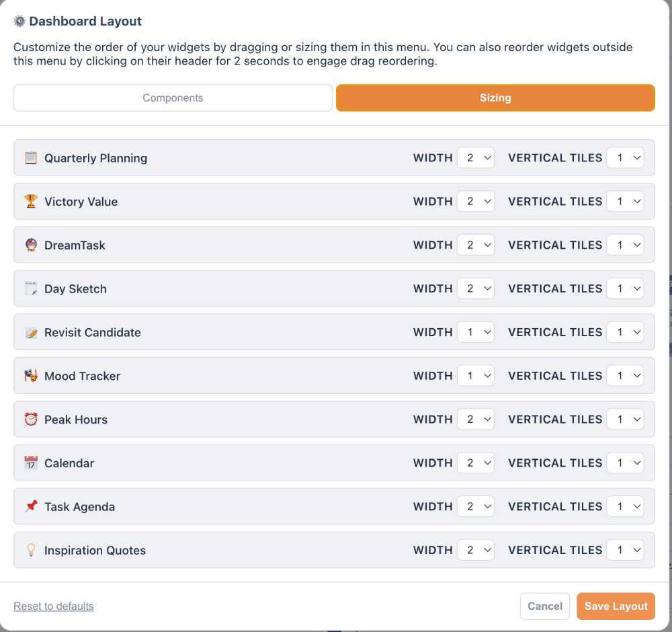Open the Calendar vertical tiles dropdown
The height and width of the screenshot is (632, 672).
pos(625,463)
